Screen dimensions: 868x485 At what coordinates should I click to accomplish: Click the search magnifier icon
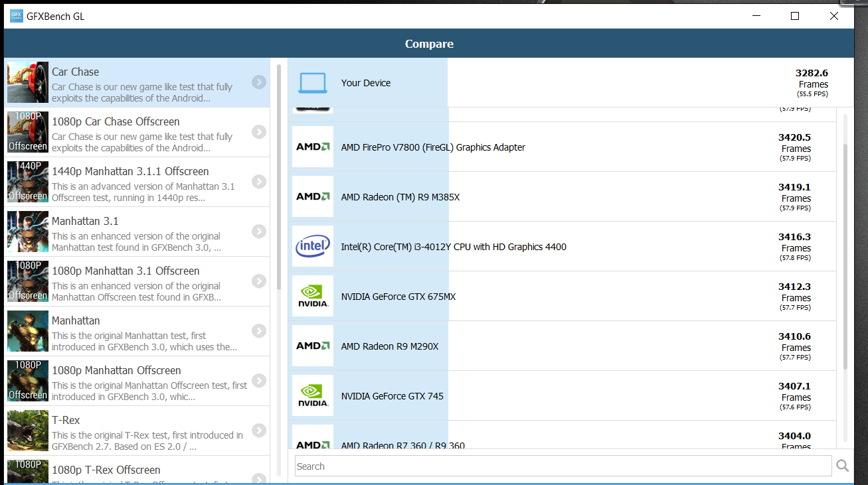(x=843, y=466)
